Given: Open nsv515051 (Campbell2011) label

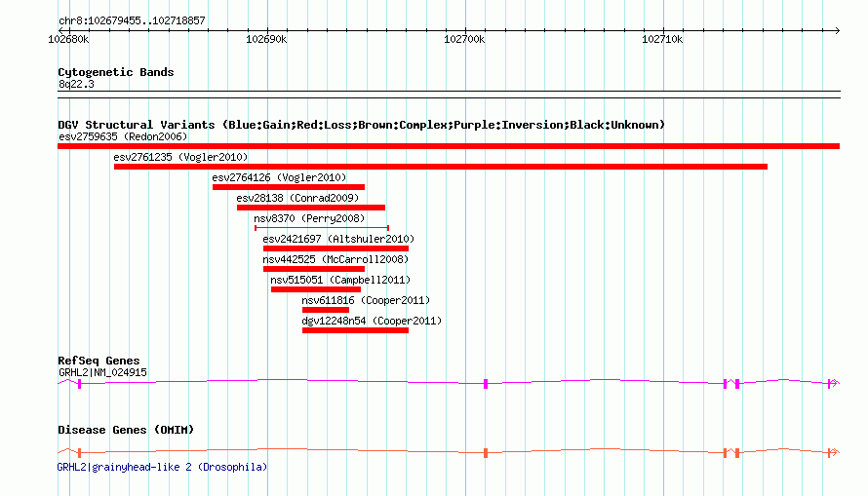Looking at the screenshot, I should point(340,280).
